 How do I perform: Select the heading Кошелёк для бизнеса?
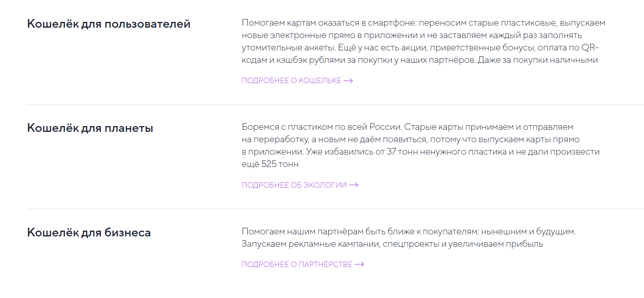tap(89, 233)
